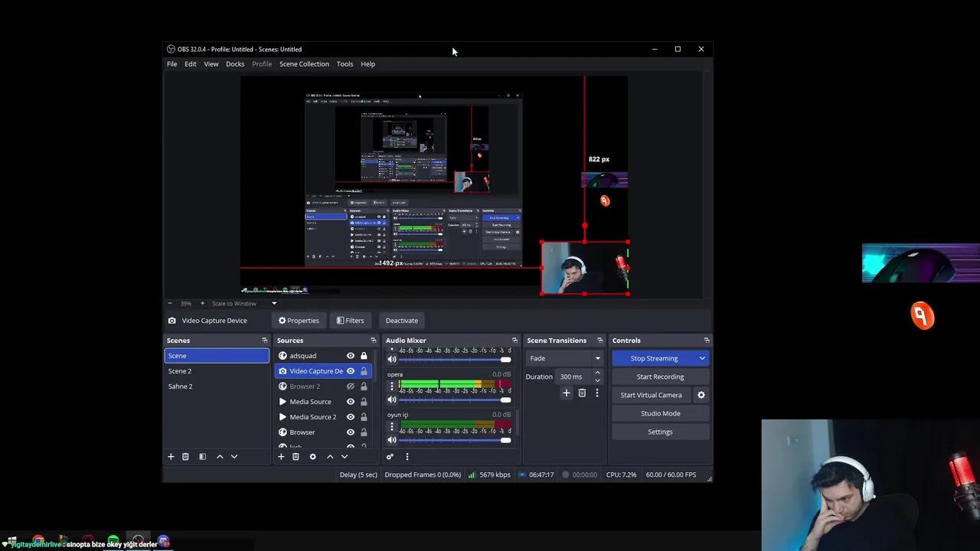Mute the opera audio channel

click(x=392, y=399)
